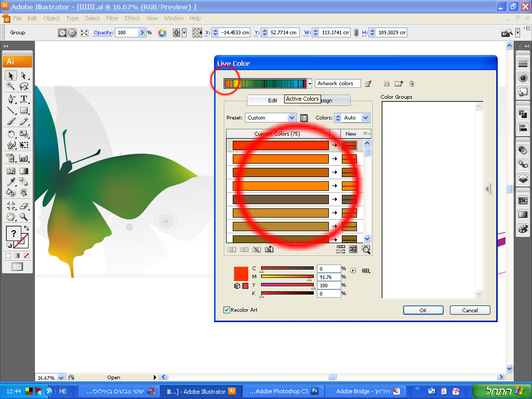Open the zoom level 16.67% dropdown

coord(61,377)
